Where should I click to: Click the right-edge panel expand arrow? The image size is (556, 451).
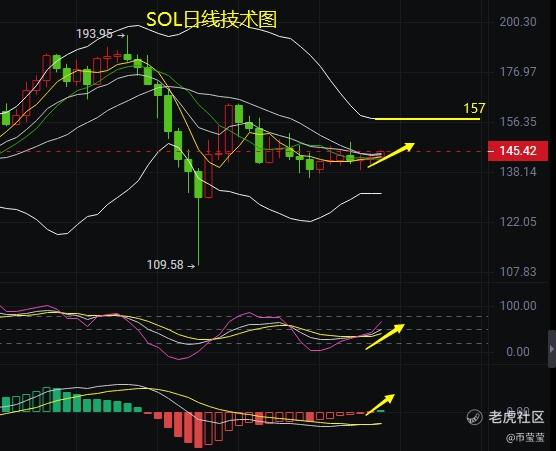[x=552, y=349]
